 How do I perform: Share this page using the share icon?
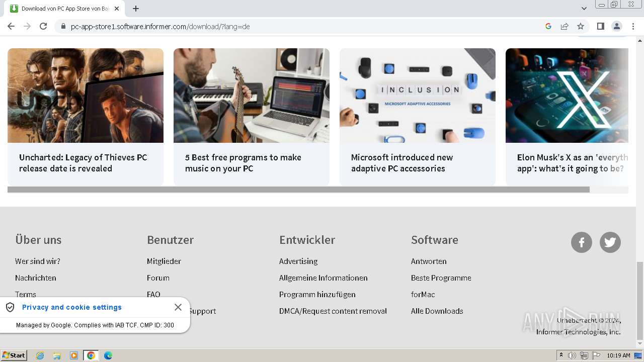click(565, 26)
